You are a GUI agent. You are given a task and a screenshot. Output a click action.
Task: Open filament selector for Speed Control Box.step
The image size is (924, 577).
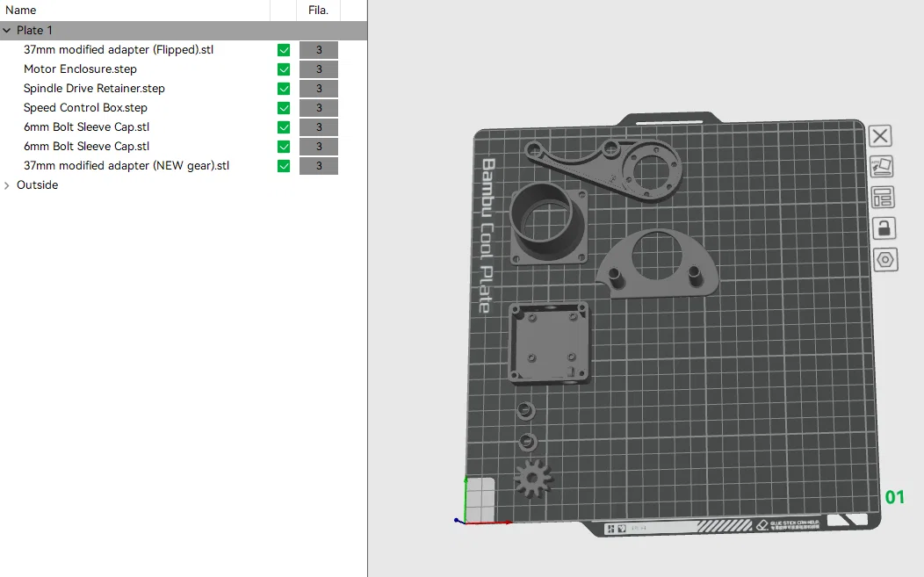[x=319, y=108]
